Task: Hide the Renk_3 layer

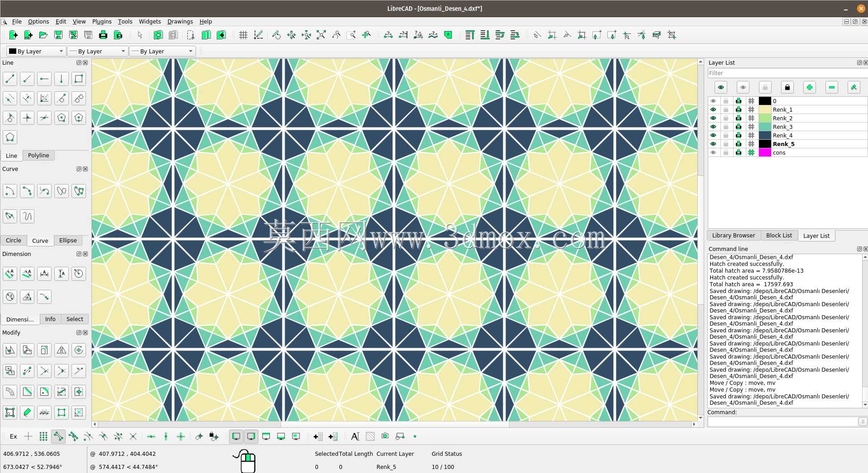Action: click(x=713, y=127)
